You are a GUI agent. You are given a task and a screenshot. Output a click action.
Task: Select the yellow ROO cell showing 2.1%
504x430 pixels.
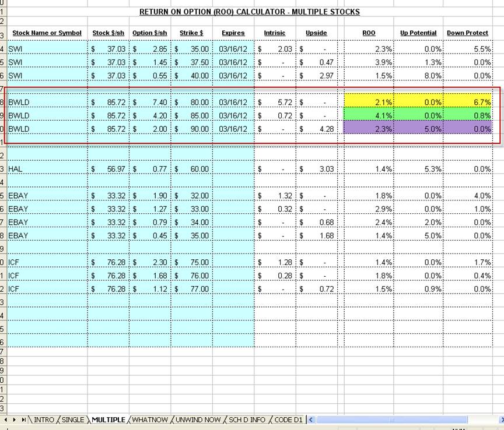[369, 102]
